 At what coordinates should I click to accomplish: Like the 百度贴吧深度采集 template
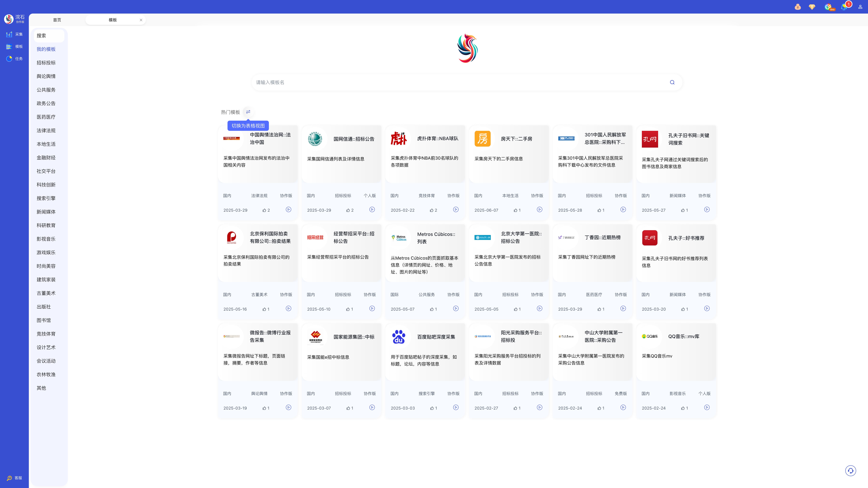[x=432, y=408]
